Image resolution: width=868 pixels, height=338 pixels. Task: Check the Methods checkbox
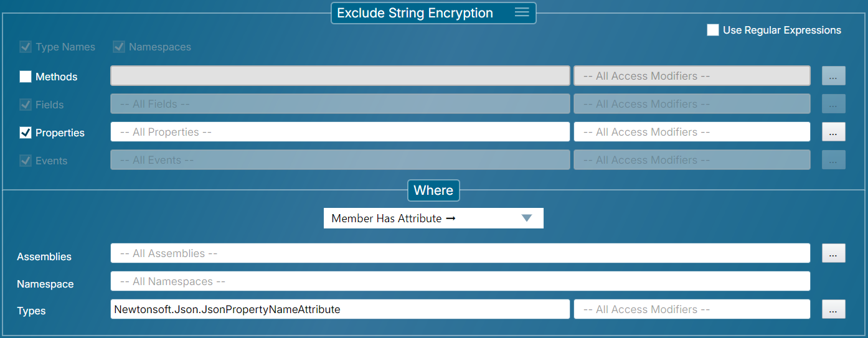pos(26,77)
